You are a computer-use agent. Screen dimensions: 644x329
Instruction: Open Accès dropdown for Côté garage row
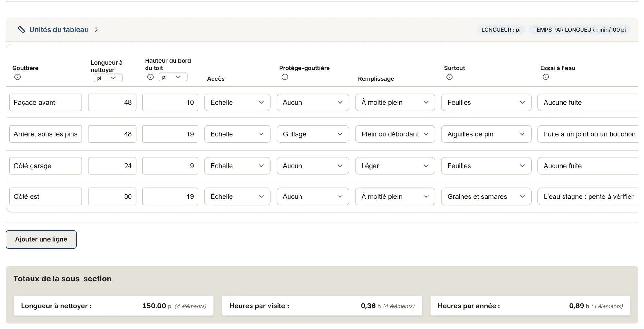coord(237,166)
